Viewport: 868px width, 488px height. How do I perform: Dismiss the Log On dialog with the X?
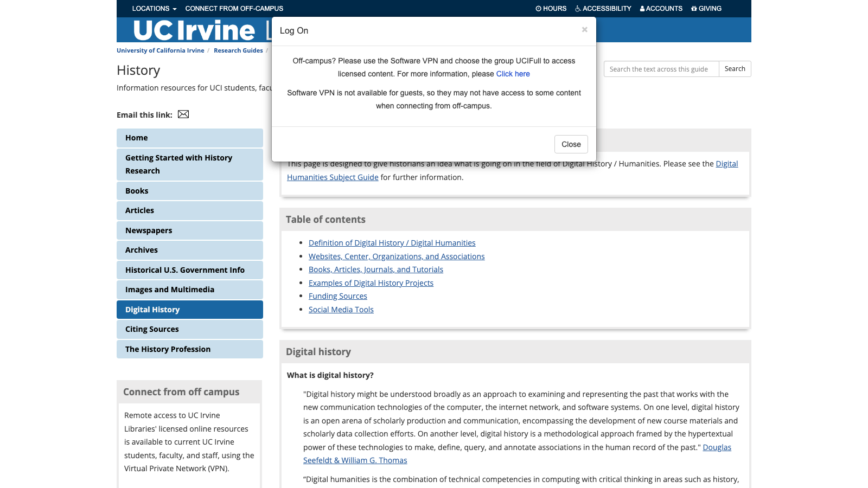pyautogui.click(x=584, y=30)
